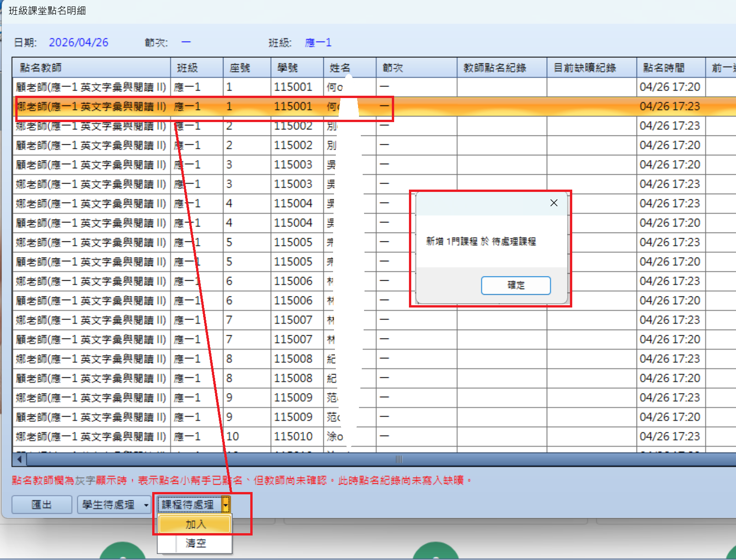Click the date value 2026/04/26
Screen dimensions: 736x560
click(x=79, y=43)
